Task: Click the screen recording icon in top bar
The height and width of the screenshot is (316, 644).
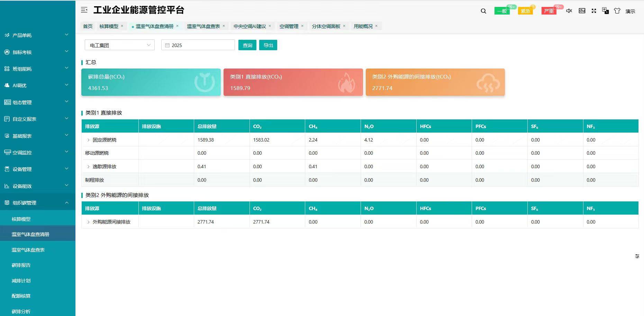Action: (582, 11)
